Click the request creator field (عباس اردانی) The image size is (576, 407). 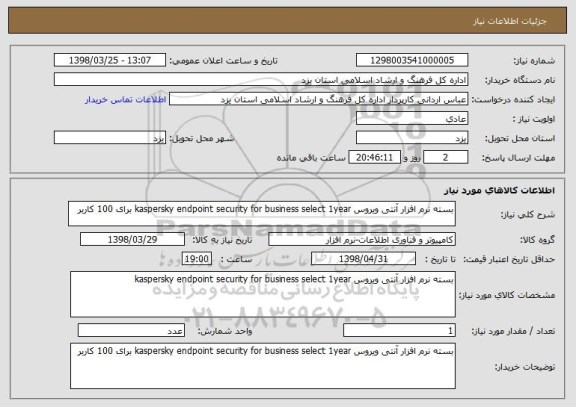click(x=318, y=99)
